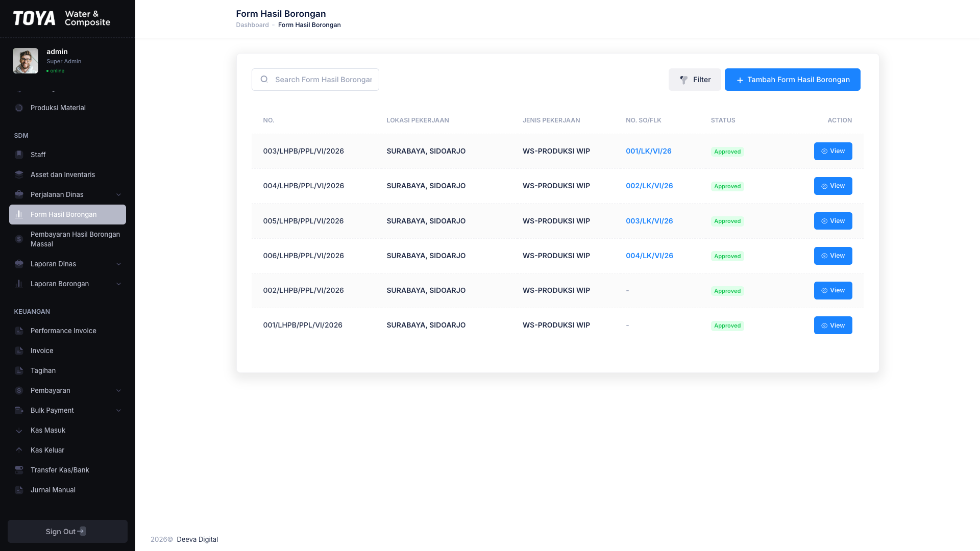Image resolution: width=980 pixels, height=551 pixels.
Task: Click the Asset dan Inventaris layers icon
Action: [x=19, y=174]
